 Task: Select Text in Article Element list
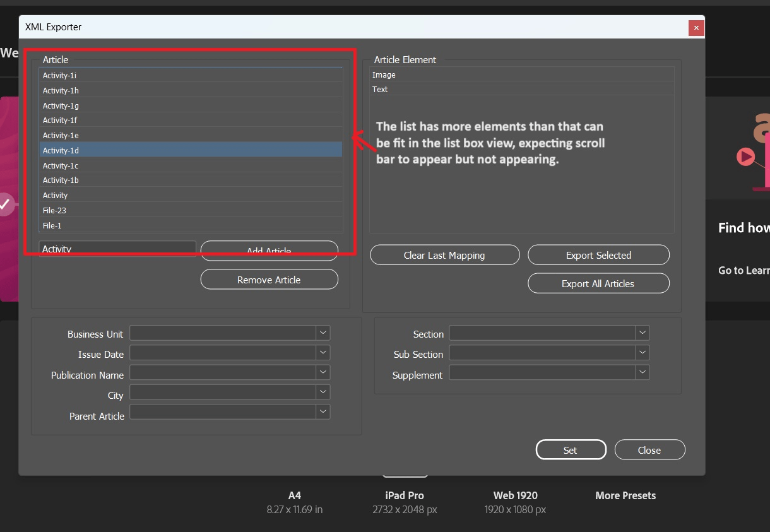[522, 89]
